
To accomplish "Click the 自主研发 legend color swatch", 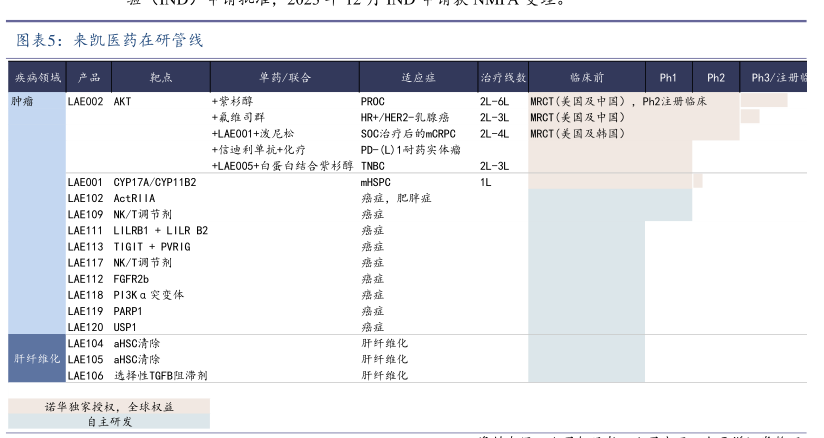I will 109,421.
